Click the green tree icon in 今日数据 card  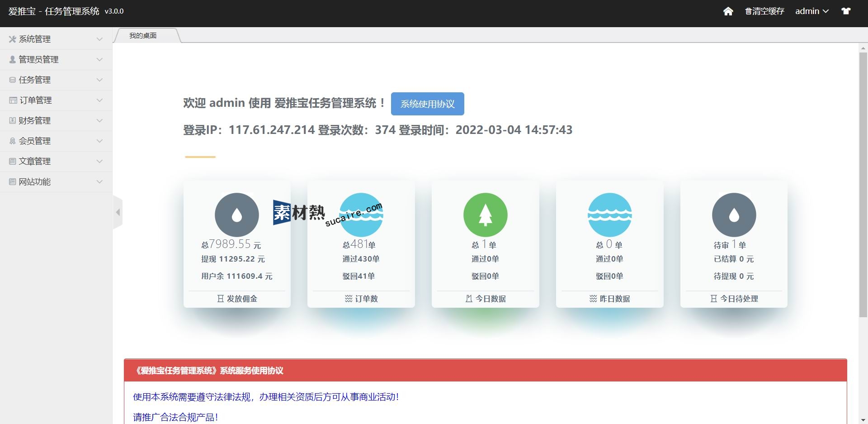[486, 215]
